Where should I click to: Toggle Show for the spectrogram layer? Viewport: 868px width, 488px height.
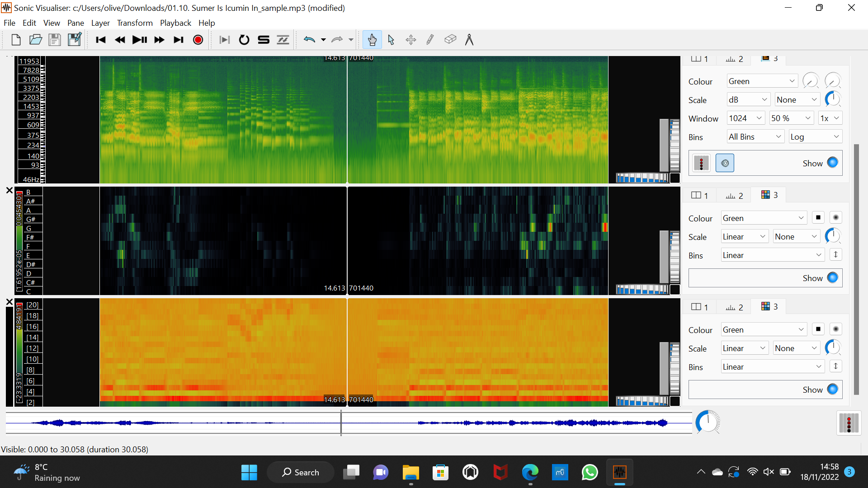pyautogui.click(x=832, y=163)
